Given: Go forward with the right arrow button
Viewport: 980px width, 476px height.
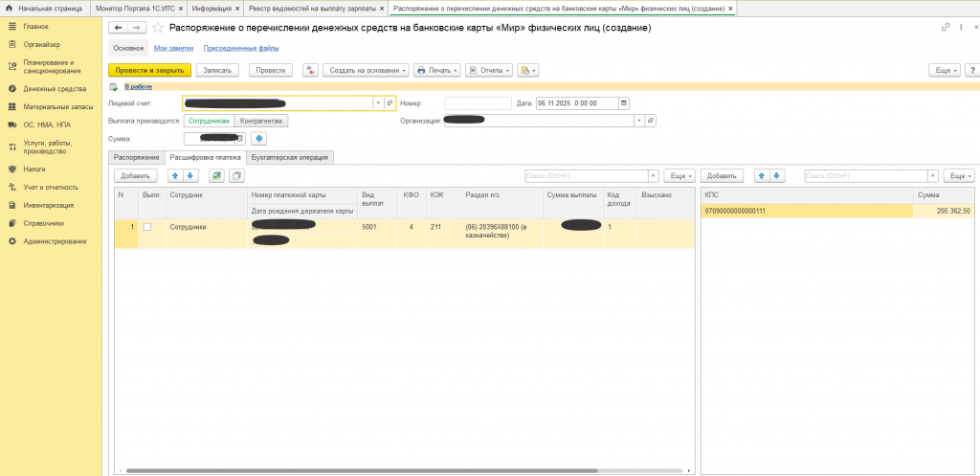Looking at the screenshot, I should (137, 28).
